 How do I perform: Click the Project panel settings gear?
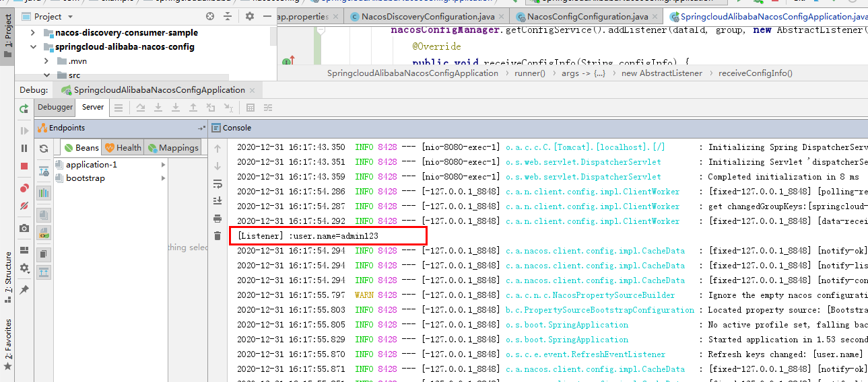(x=250, y=16)
